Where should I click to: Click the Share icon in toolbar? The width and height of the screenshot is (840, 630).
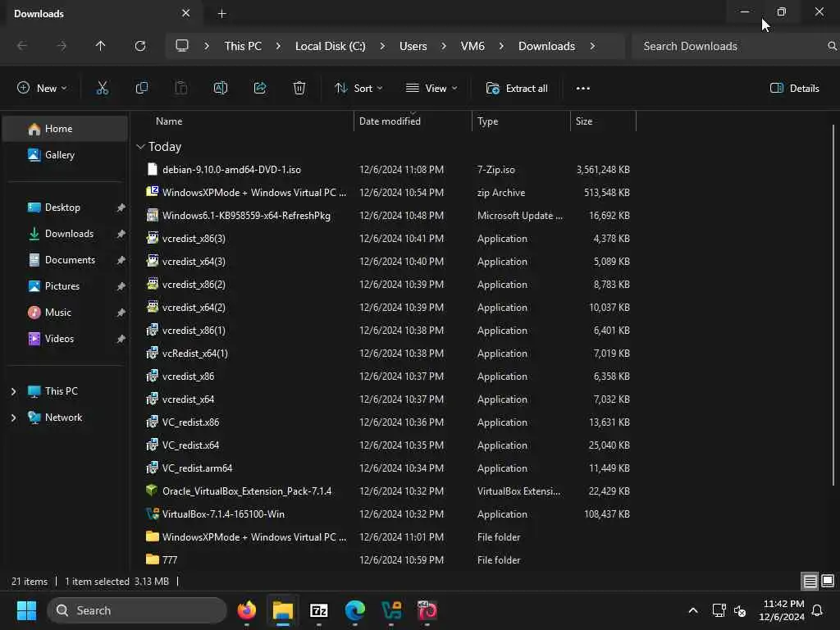coord(260,88)
